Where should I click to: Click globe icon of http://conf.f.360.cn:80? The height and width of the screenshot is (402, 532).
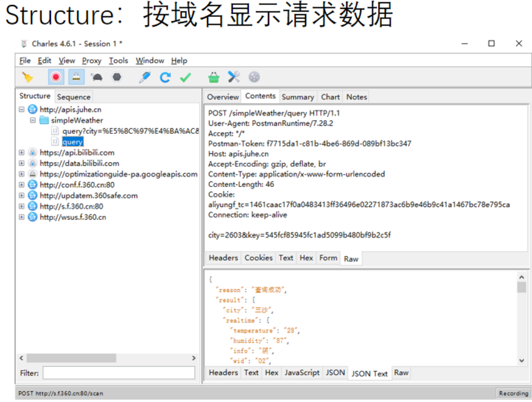click(x=32, y=185)
